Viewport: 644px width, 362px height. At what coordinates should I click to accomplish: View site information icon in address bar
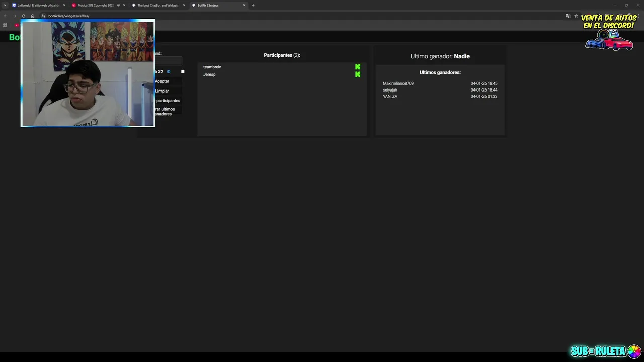43,16
